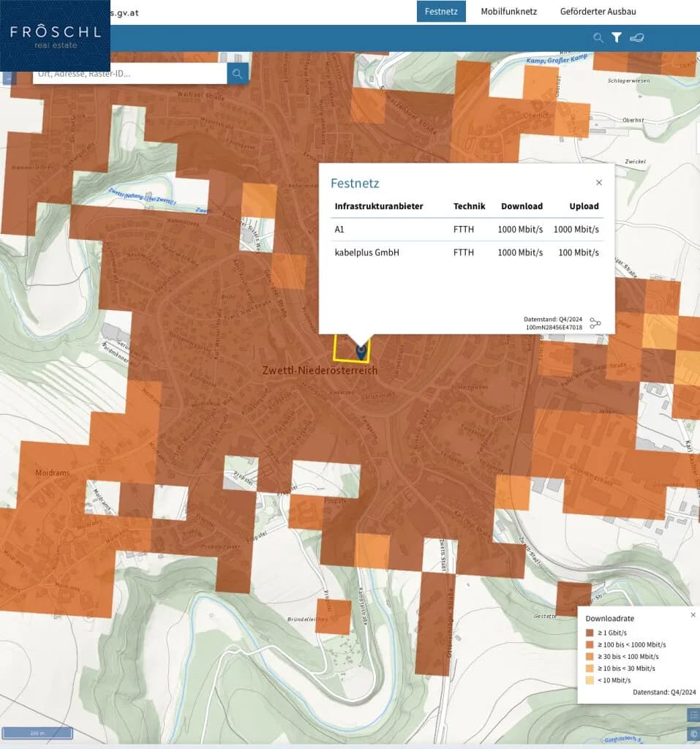This screenshot has height=749, width=700.
Task: Select the < 10 Mbit/s legend swatch
Action: pyautogui.click(x=590, y=680)
